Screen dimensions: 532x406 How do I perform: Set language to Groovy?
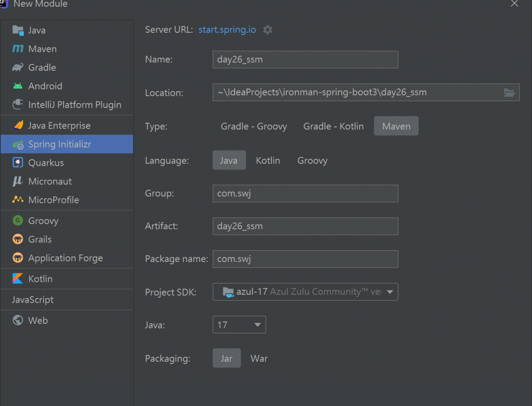(312, 160)
